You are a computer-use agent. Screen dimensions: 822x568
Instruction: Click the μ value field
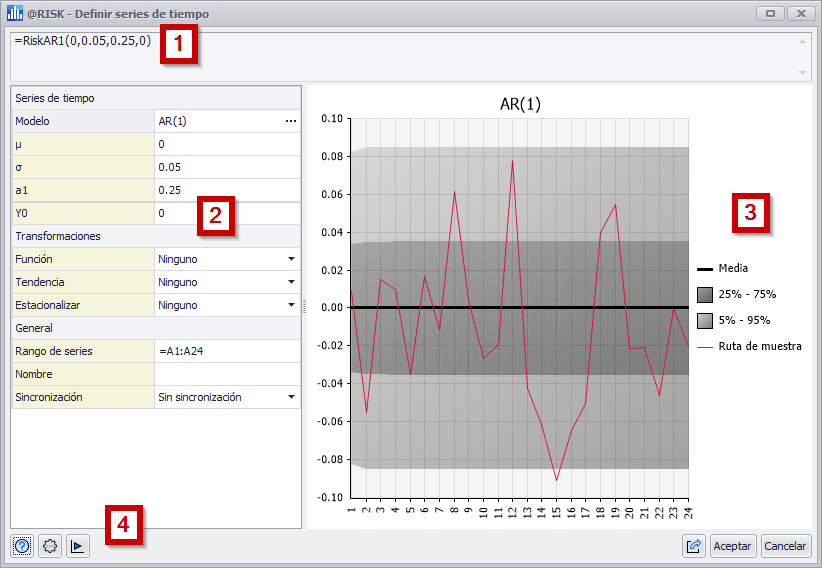(x=227, y=144)
